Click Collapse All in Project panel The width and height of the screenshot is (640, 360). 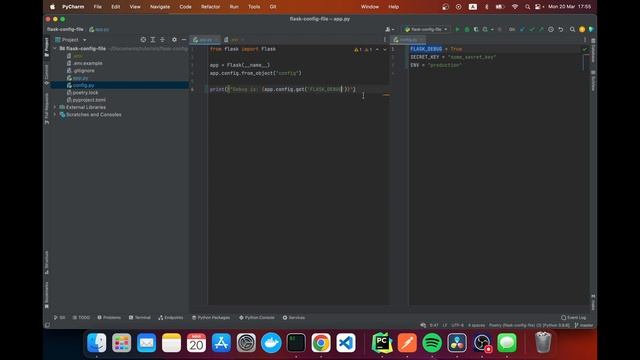point(162,40)
